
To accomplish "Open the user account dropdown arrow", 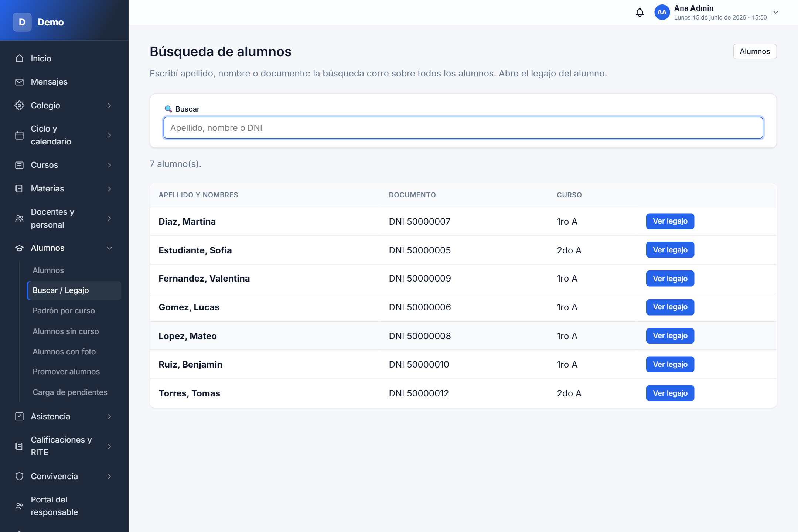I will tap(776, 12).
